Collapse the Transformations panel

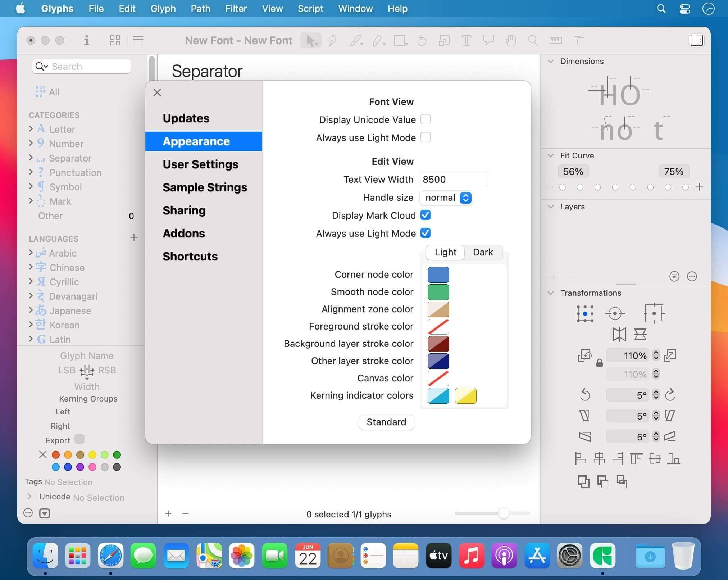click(550, 293)
